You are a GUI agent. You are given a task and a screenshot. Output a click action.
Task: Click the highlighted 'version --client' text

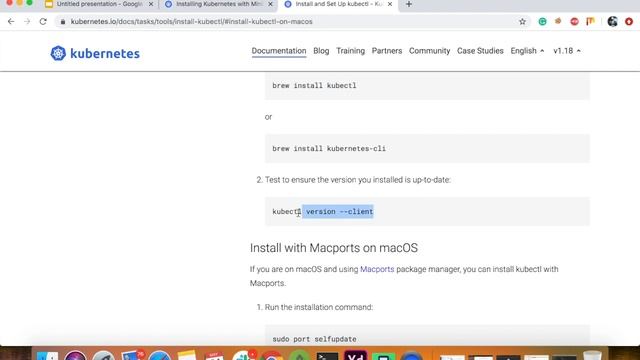coord(338,211)
